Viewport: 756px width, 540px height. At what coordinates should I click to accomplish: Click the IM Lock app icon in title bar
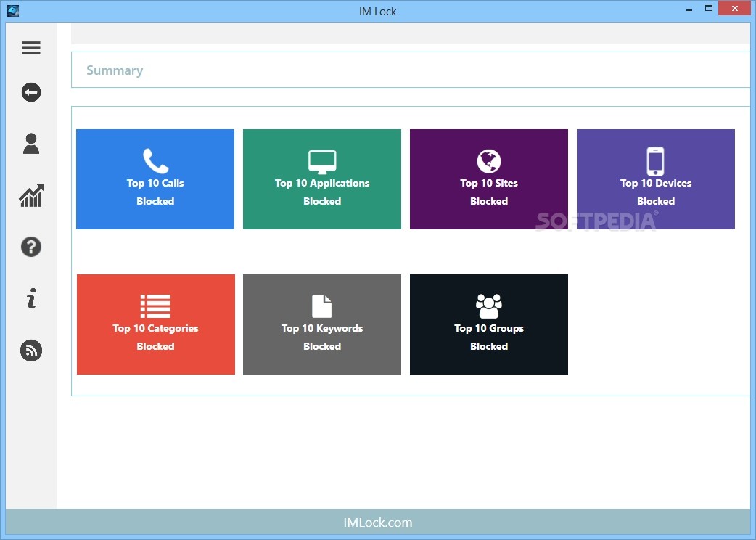coord(13,10)
